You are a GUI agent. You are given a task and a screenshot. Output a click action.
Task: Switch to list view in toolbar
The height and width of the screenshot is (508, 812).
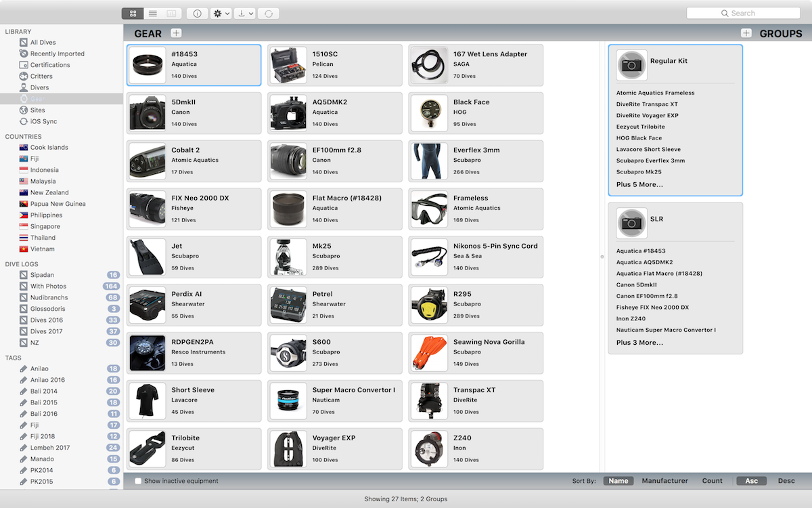tap(152, 14)
